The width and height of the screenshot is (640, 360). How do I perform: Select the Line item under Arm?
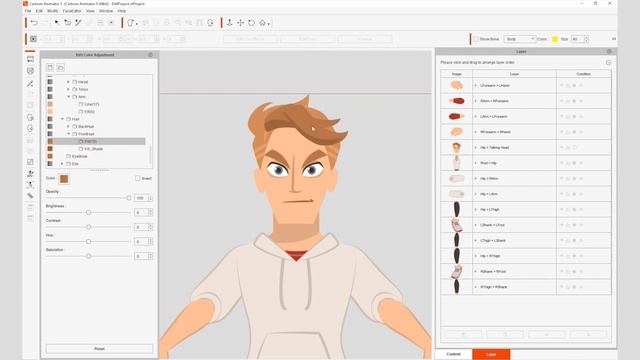(91, 104)
